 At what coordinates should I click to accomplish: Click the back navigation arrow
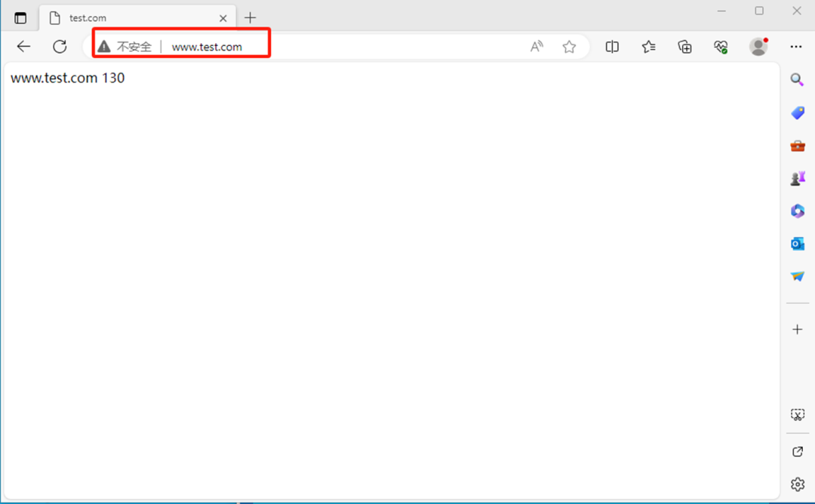(x=23, y=47)
